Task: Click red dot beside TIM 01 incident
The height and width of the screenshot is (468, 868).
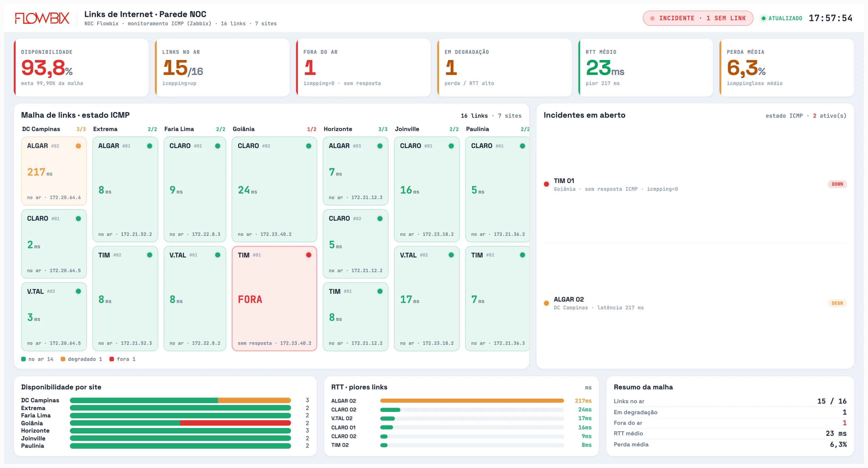Action: point(546,184)
